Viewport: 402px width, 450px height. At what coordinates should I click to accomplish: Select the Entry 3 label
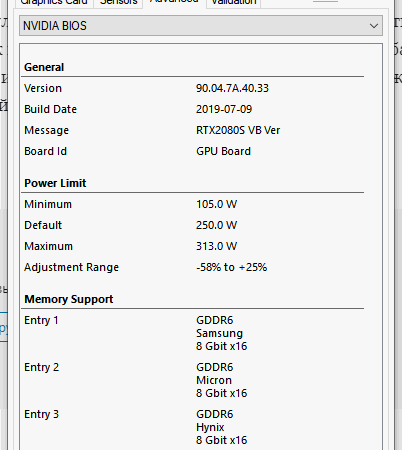tap(41, 414)
